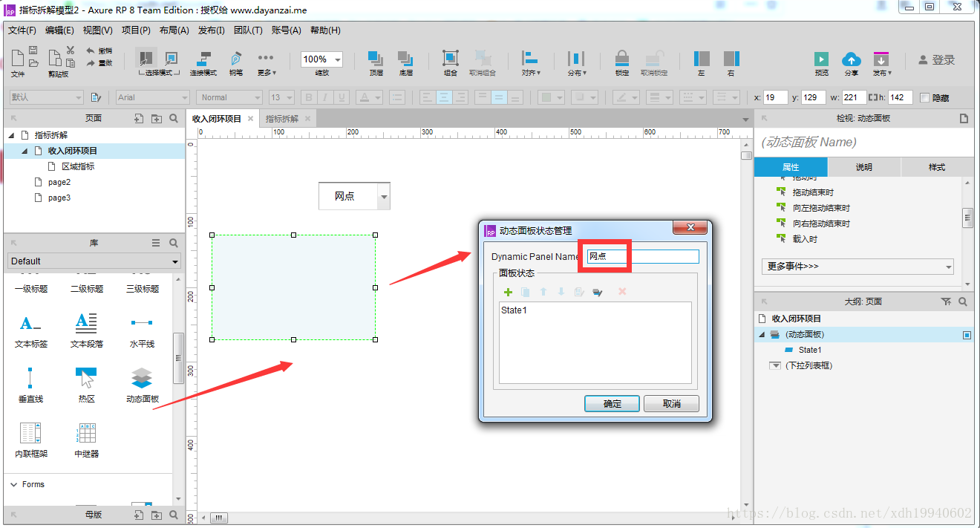The height and width of the screenshot is (528, 980).
Task: Click the 重做 redo arrow
Action: click(91, 63)
